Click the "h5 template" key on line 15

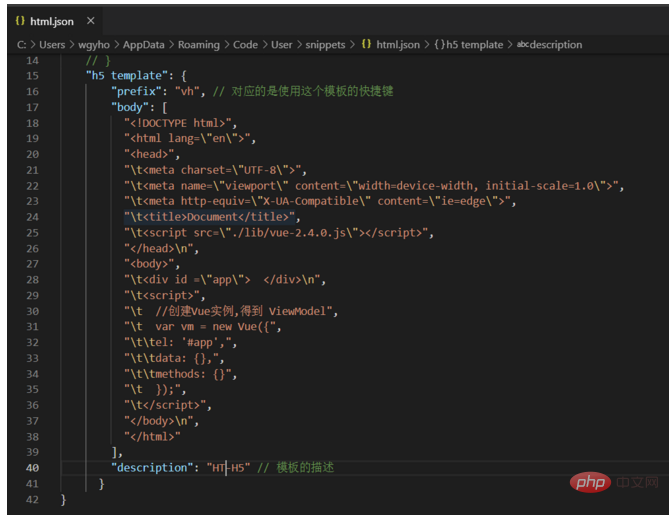[x=128, y=76]
